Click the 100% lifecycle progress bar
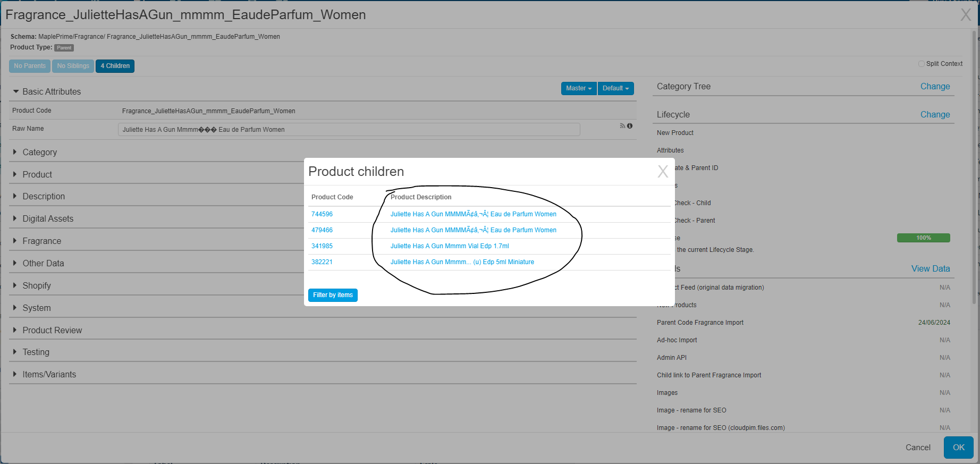The width and height of the screenshot is (980, 464). [923, 238]
